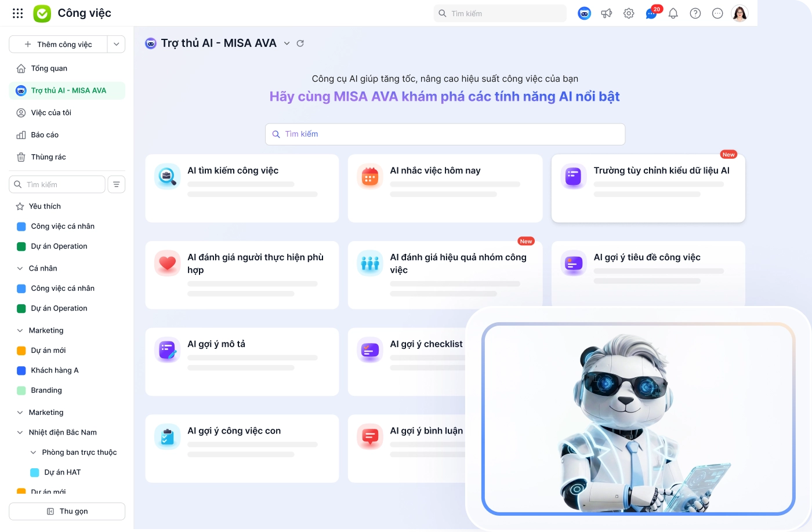Viewport: 812px width, 532px height.
Task: Click the Thêm công việc button
Action: [x=59, y=44]
